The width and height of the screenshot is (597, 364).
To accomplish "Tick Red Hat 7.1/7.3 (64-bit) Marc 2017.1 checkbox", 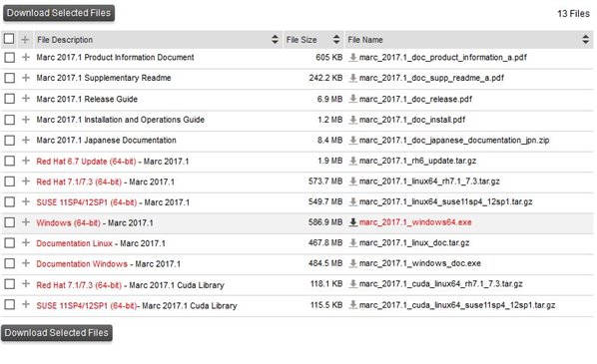I will [x=10, y=182].
